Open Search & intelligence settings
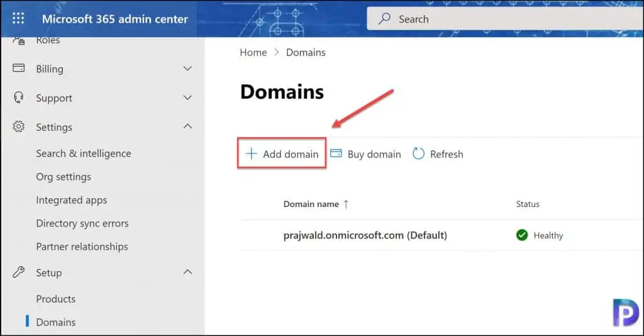 (x=84, y=154)
